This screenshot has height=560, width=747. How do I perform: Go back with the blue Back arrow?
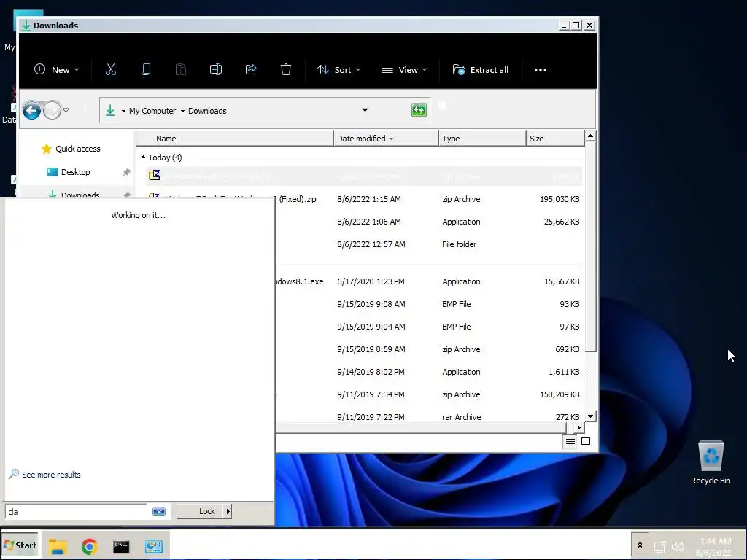click(31, 111)
